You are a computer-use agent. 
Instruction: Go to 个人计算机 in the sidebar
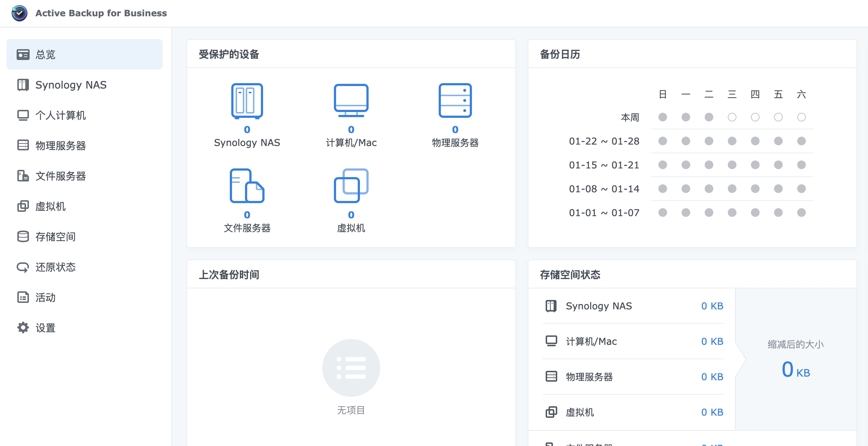tap(85, 115)
